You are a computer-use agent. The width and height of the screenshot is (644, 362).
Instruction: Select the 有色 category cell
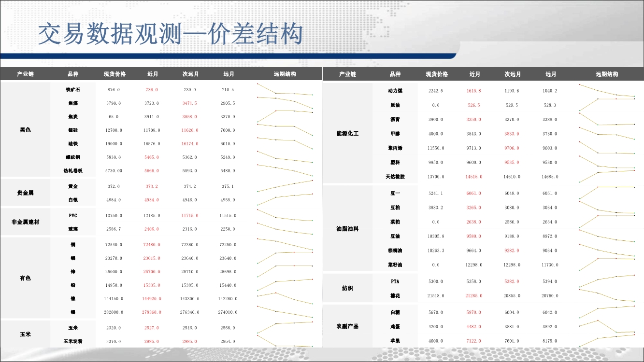click(25, 278)
